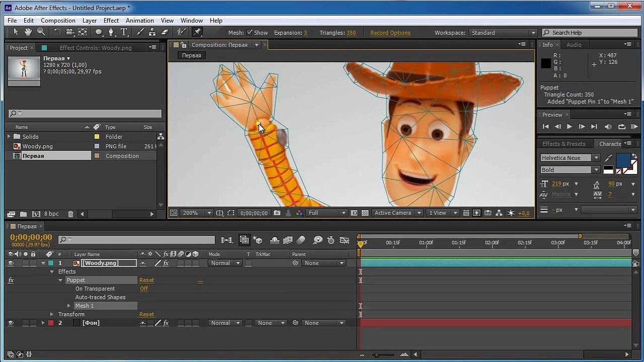Click Record Options link
644x362 pixels.
390,33
